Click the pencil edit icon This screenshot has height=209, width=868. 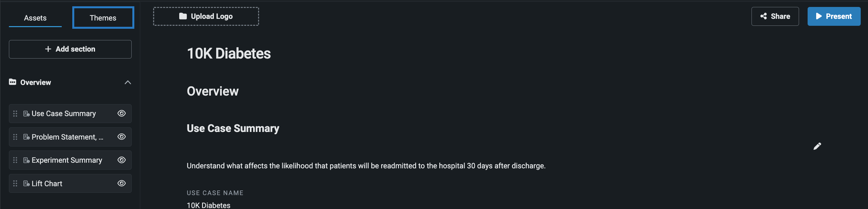click(817, 146)
